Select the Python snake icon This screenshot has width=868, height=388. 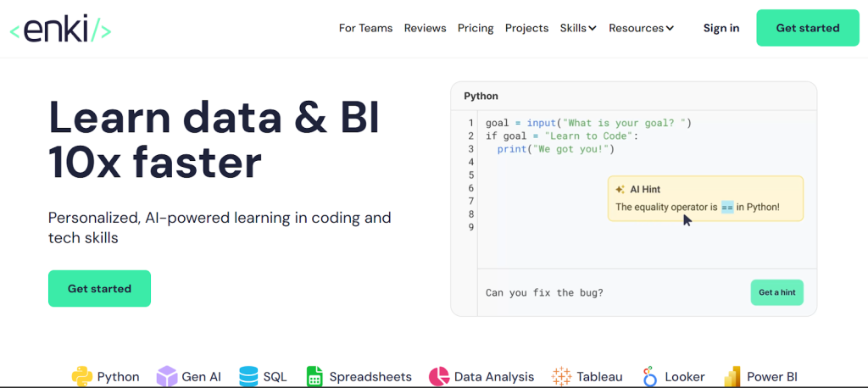tap(82, 376)
